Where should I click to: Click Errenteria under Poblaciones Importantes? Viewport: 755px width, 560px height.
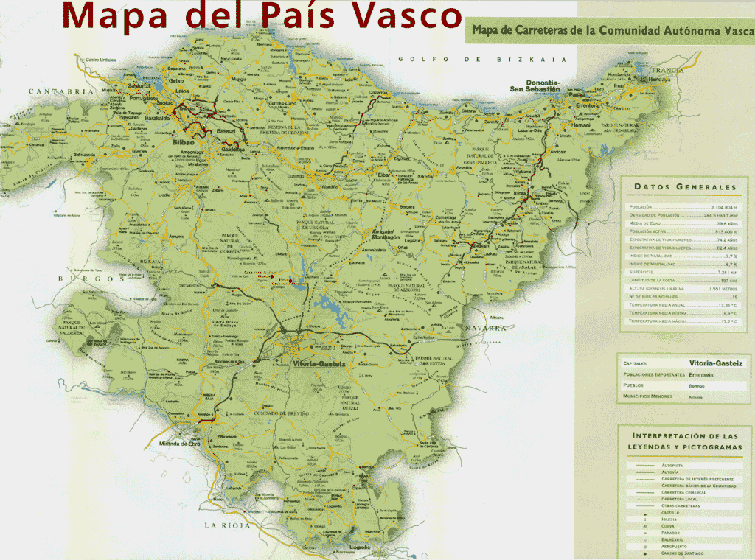click(x=700, y=374)
